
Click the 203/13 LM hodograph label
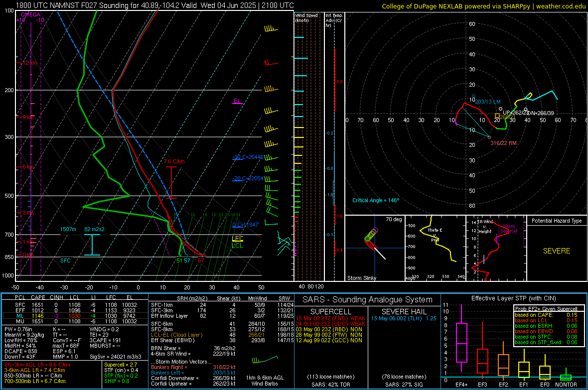pyautogui.click(x=487, y=102)
